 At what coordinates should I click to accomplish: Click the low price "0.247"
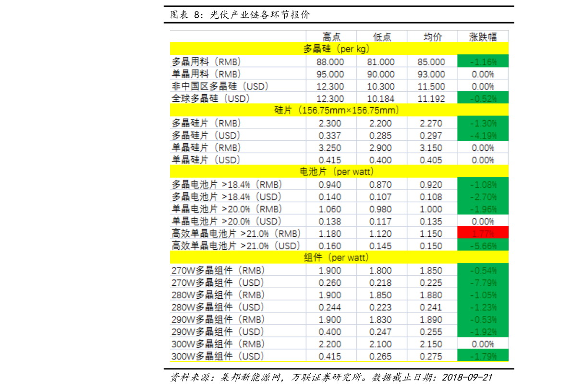[x=380, y=332]
